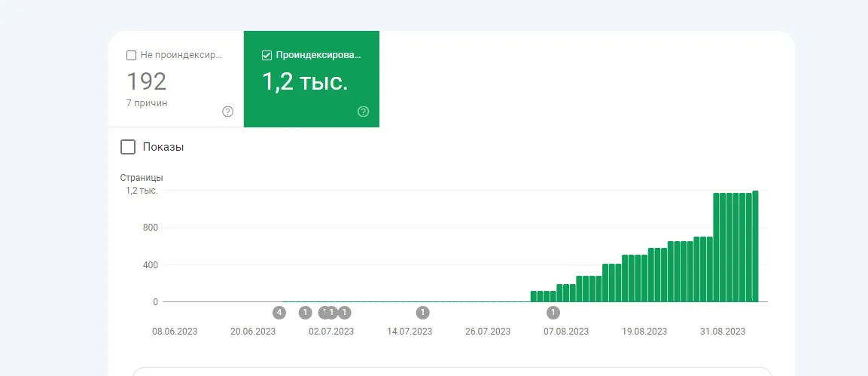Click first bar of the 1,2 тыс. jump

(x=717, y=248)
